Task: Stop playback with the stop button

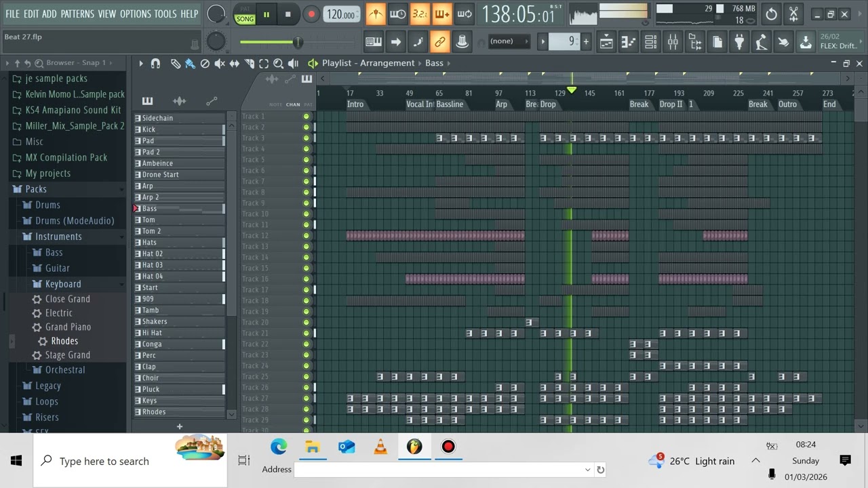Action: (x=288, y=14)
